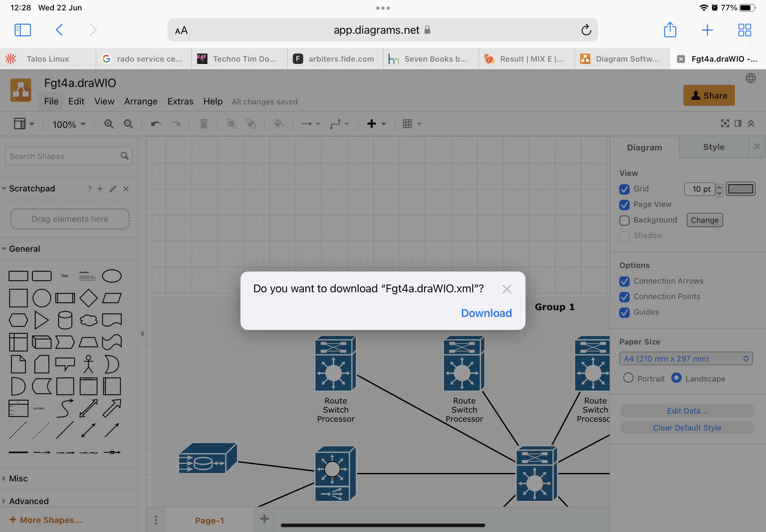Image resolution: width=766 pixels, height=532 pixels.
Task: Click the Insert plus icon
Action: 371,124
